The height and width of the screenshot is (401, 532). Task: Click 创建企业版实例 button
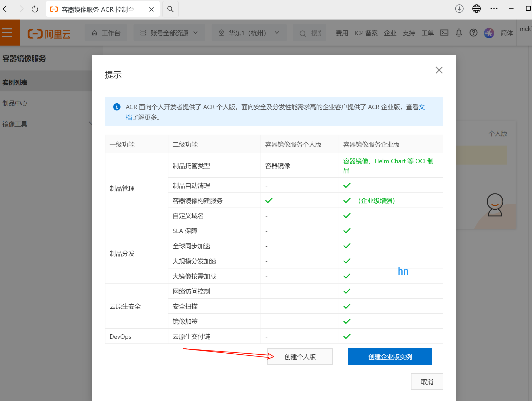click(390, 357)
